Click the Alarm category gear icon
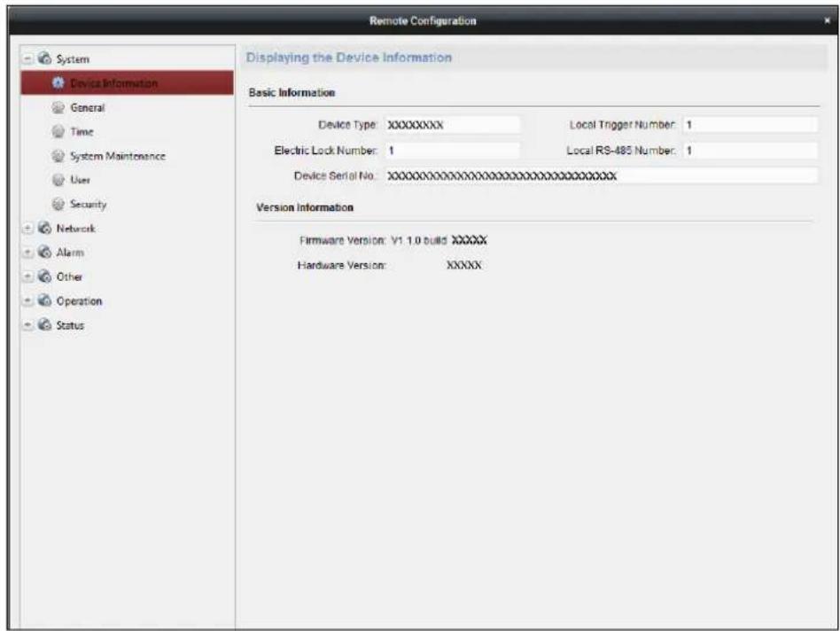This screenshot has height=631, width=840. 45,252
